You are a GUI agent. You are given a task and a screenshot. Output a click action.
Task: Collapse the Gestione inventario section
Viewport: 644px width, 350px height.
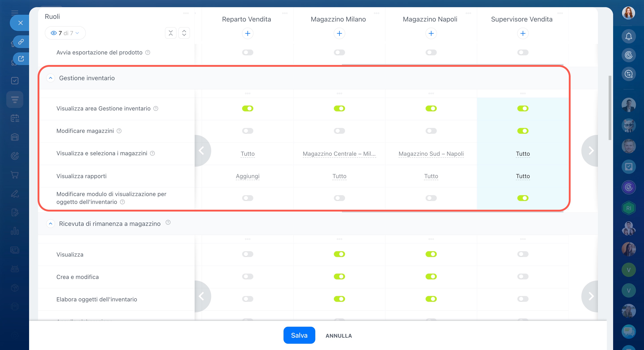click(x=51, y=78)
